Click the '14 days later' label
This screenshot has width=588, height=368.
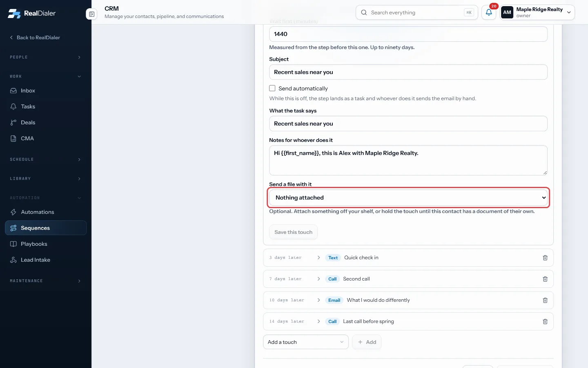287,322
